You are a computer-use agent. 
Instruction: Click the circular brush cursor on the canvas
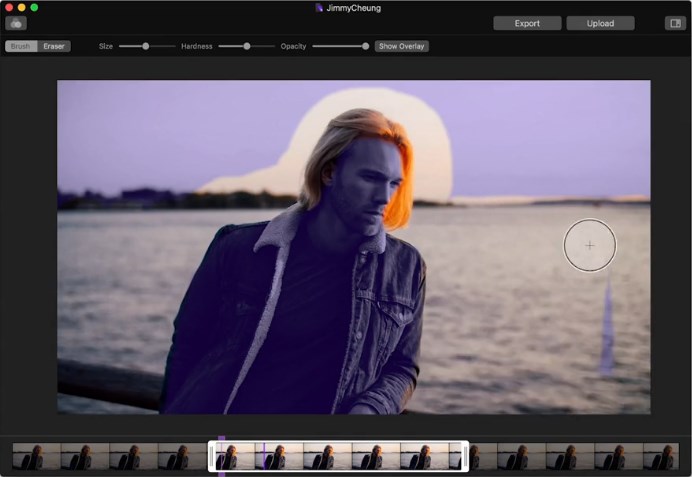coord(590,245)
